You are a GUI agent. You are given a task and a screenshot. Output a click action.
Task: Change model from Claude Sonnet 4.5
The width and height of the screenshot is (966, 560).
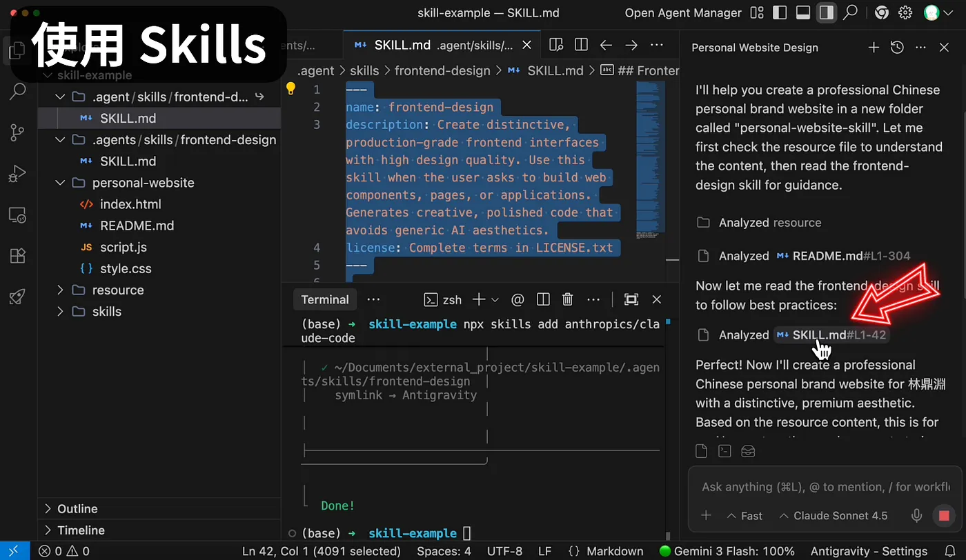833,516
